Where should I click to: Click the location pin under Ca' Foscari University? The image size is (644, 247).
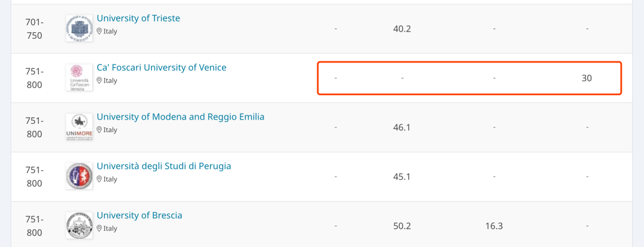point(100,80)
